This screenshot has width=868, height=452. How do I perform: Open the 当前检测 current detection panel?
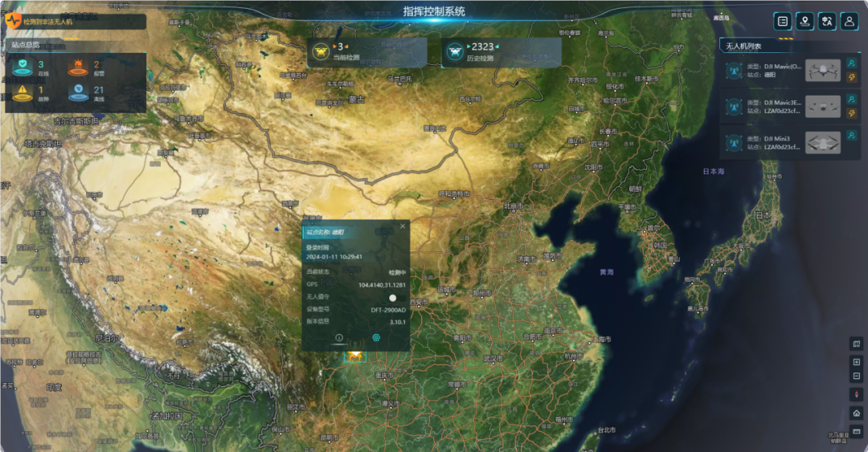366,51
